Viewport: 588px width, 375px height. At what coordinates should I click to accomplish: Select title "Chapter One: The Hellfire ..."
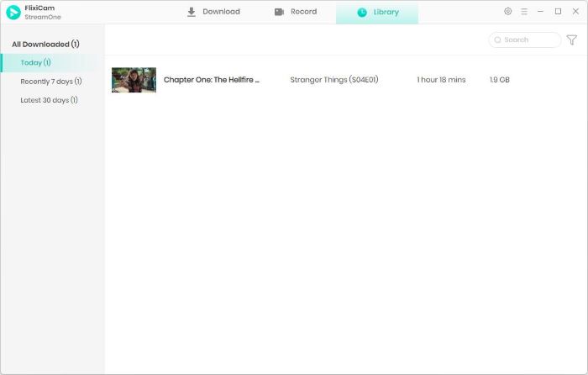click(x=212, y=80)
